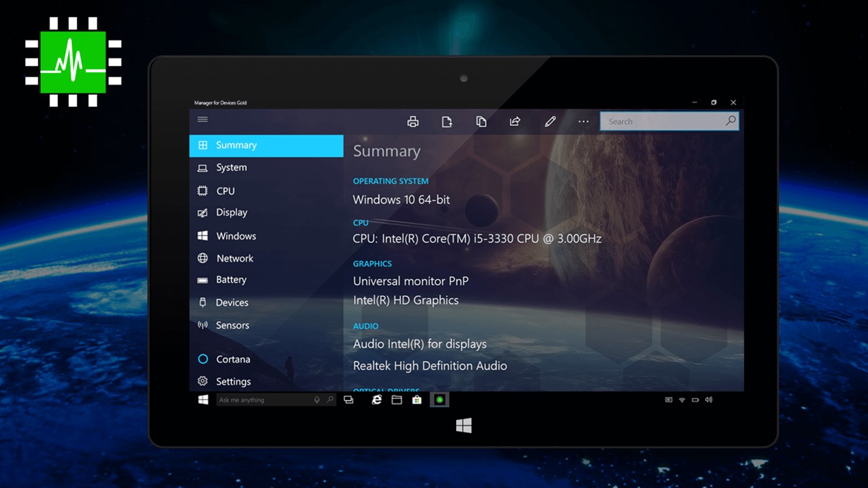The width and height of the screenshot is (868, 488).
Task: Select the Devices icon in the sidebar
Action: (202, 303)
